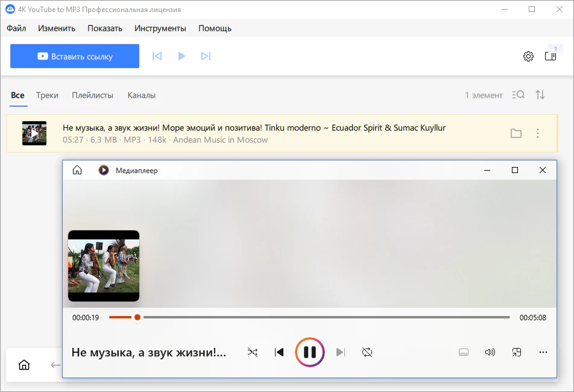This screenshot has width=574, height=392.
Task: Open the Инструменты menu
Action: tap(160, 28)
